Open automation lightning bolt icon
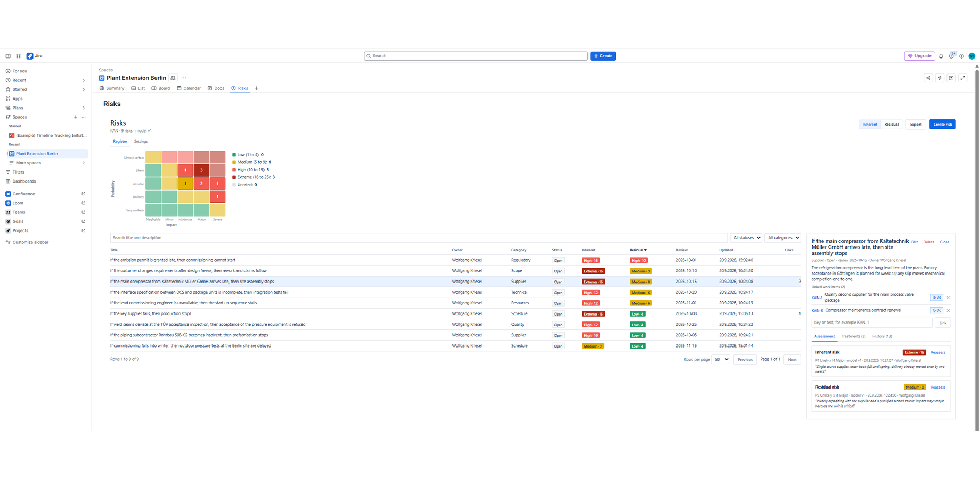This screenshot has height=479, width=980. [940, 78]
